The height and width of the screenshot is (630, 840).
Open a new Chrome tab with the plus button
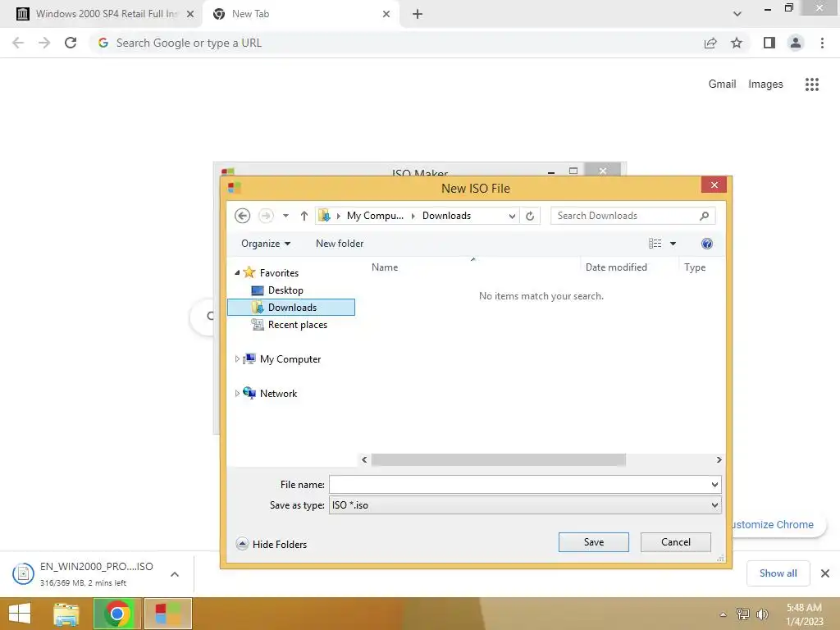(x=418, y=14)
